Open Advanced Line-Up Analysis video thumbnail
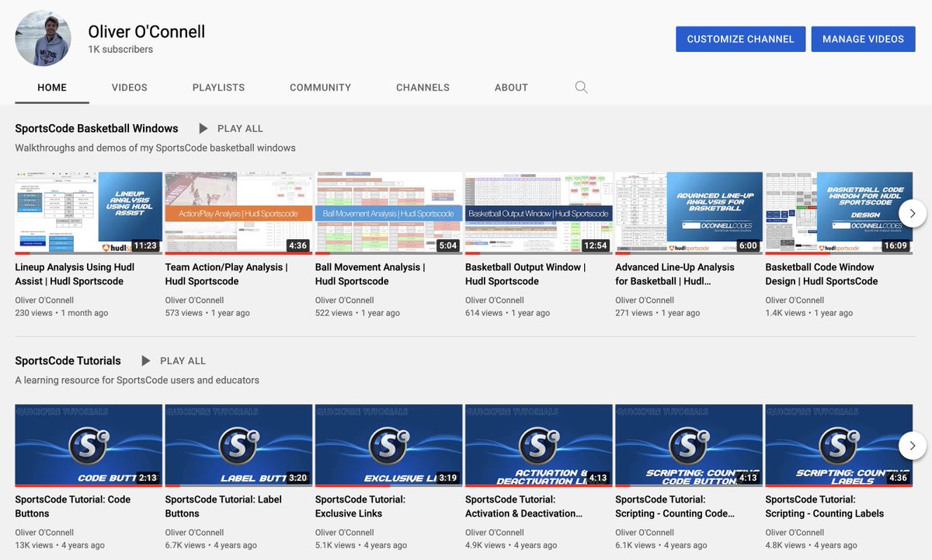This screenshot has width=932, height=560. (x=689, y=214)
